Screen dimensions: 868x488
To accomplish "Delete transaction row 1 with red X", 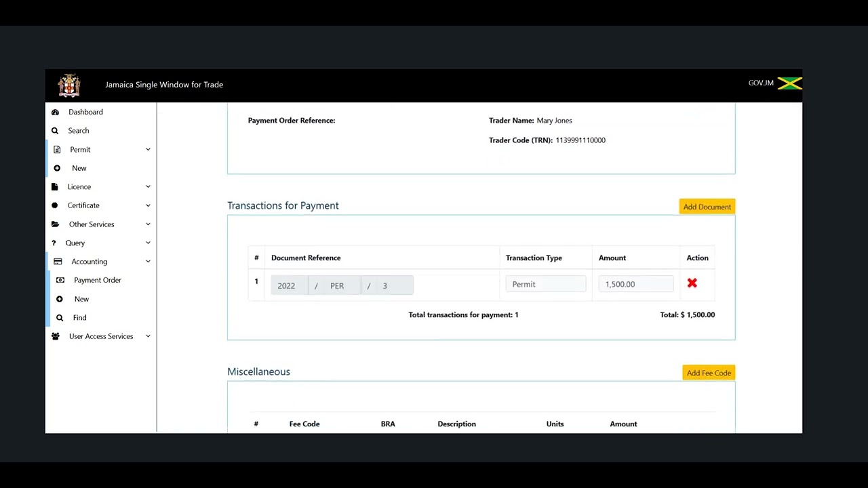I will click(x=692, y=283).
